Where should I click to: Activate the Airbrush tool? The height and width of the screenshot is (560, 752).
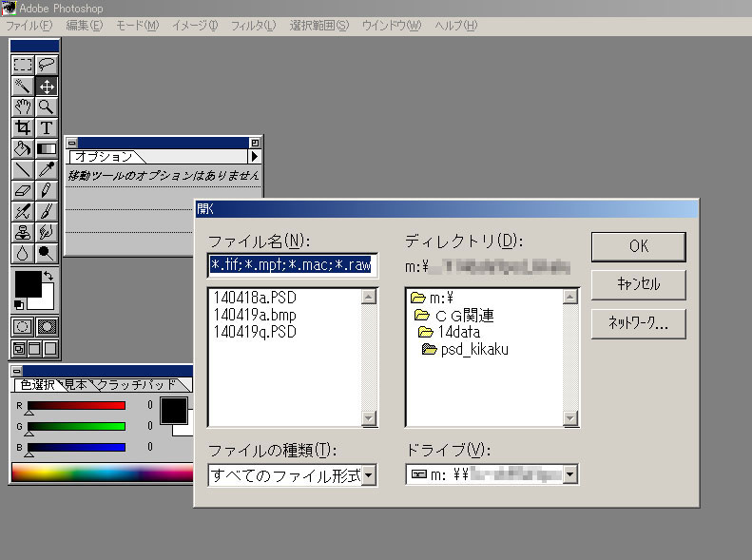[23, 211]
